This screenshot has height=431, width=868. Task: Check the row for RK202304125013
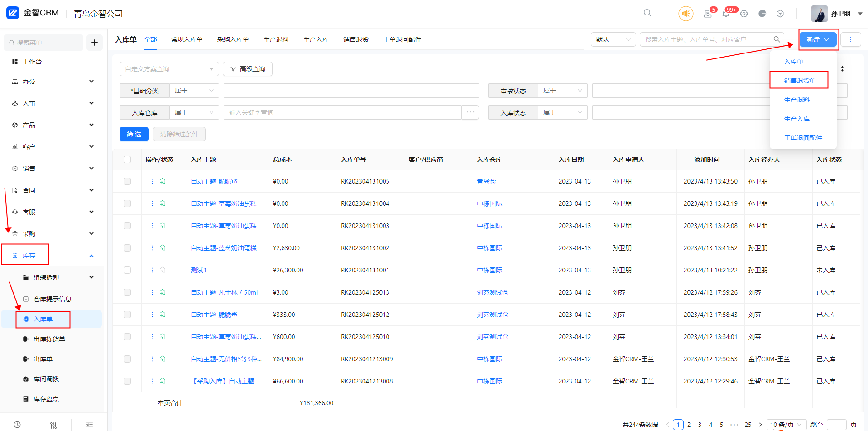[x=127, y=292]
